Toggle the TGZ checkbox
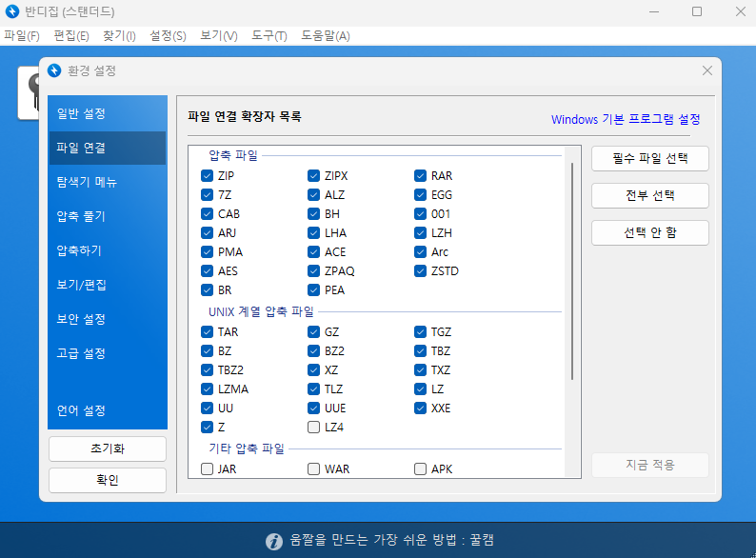Image resolution: width=756 pixels, height=558 pixels. [x=420, y=331]
